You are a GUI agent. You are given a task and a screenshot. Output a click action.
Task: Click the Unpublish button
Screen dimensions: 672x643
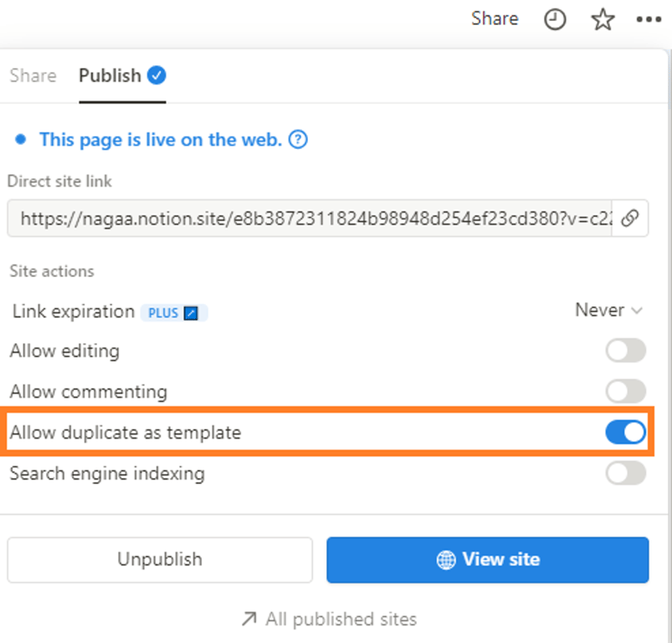click(160, 559)
